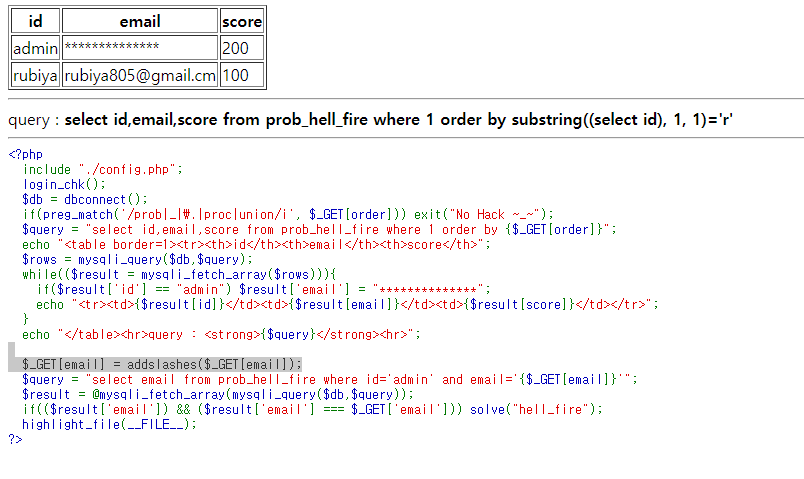
Task: Click the bold query string text
Action: [x=398, y=119]
